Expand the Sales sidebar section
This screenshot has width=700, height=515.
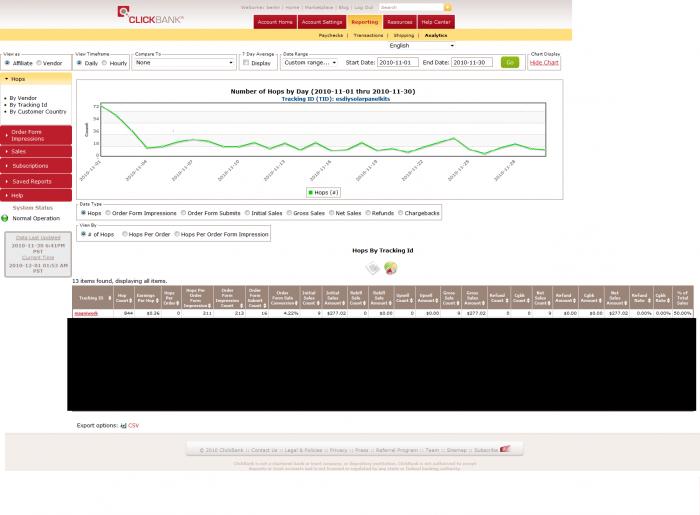click(x=36, y=152)
